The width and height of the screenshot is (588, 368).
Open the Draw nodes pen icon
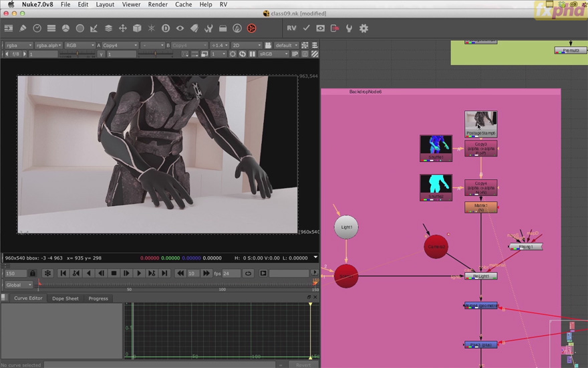click(x=23, y=28)
